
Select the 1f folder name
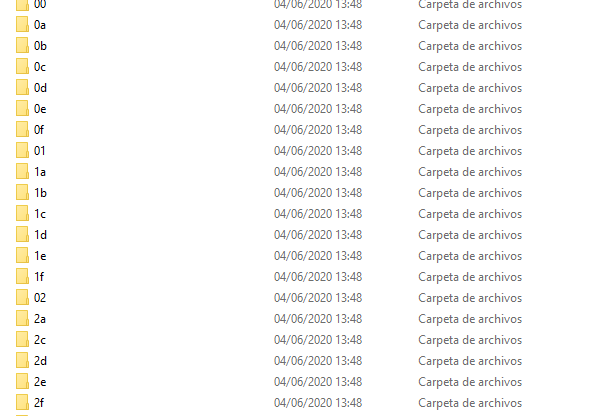[39, 277]
